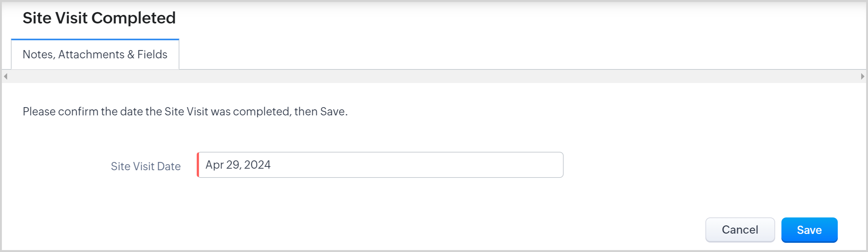Focus the Site Visit Date field

tap(380, 165)
